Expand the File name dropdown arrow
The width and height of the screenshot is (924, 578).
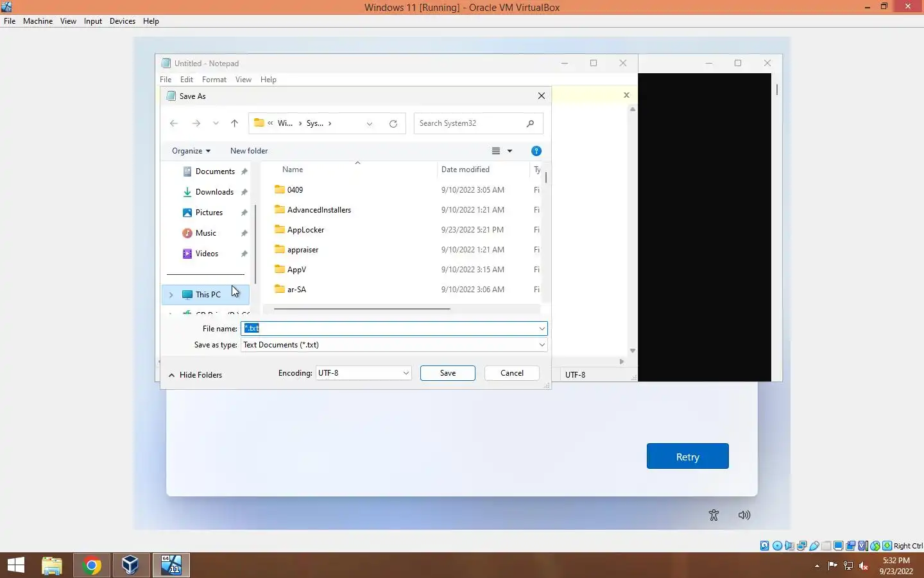(542, 329)
